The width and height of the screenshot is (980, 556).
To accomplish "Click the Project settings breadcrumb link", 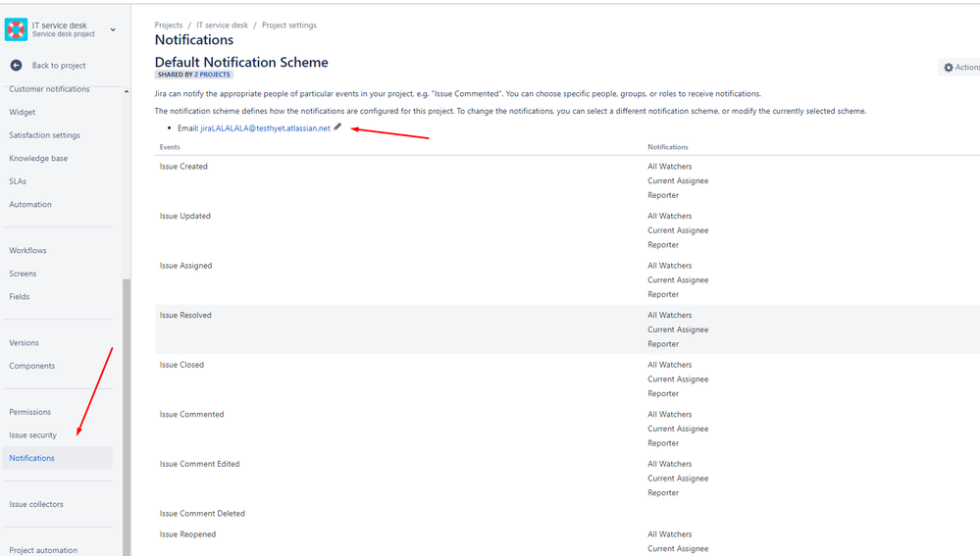I will click(288, 25).
